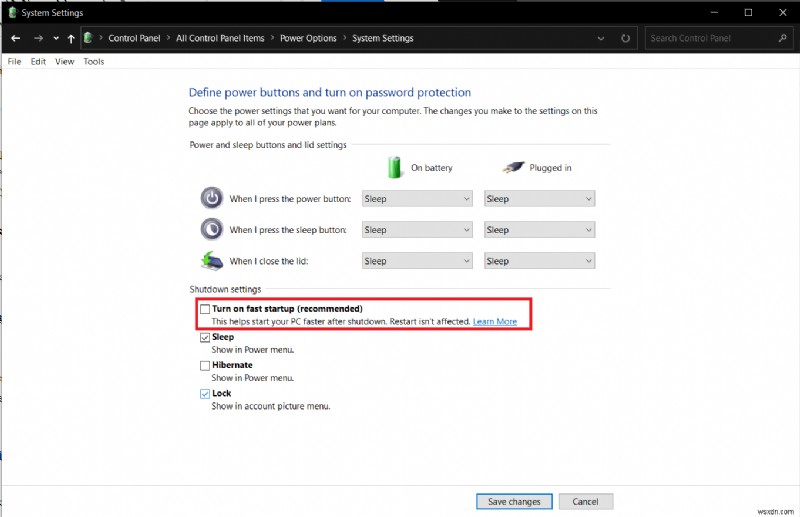
Task: Close the System Settings window
Action: 783,12
